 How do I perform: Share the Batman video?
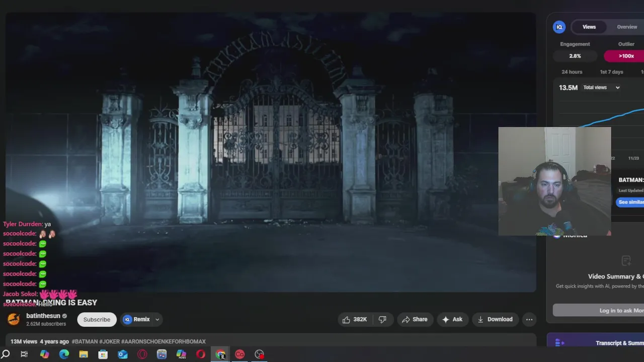415,319
